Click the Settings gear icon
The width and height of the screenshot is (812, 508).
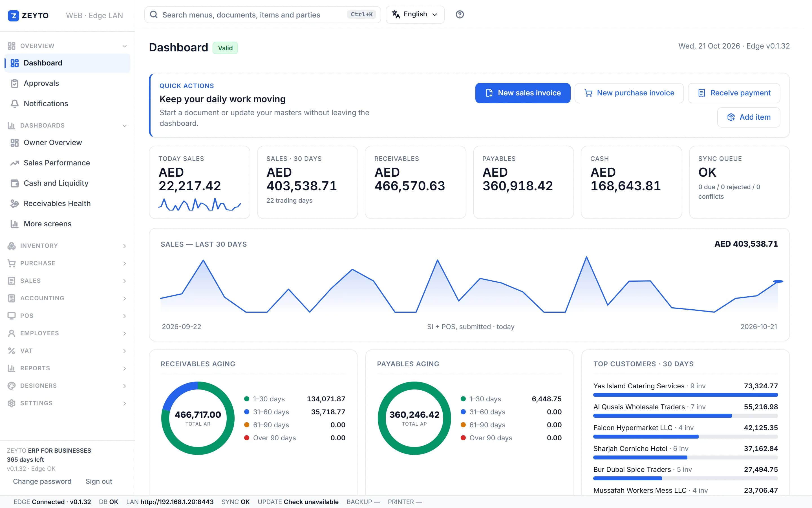coord(11,403)
